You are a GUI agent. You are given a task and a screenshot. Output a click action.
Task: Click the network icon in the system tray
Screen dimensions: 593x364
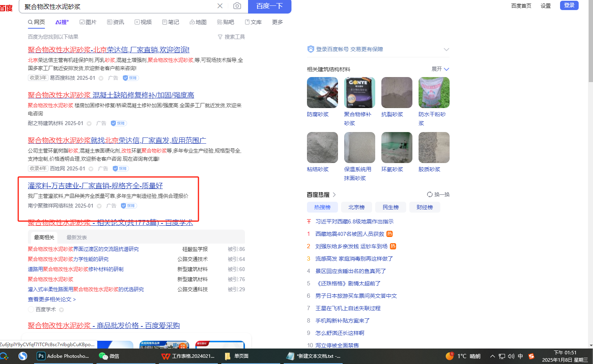(x=502, y=356)
